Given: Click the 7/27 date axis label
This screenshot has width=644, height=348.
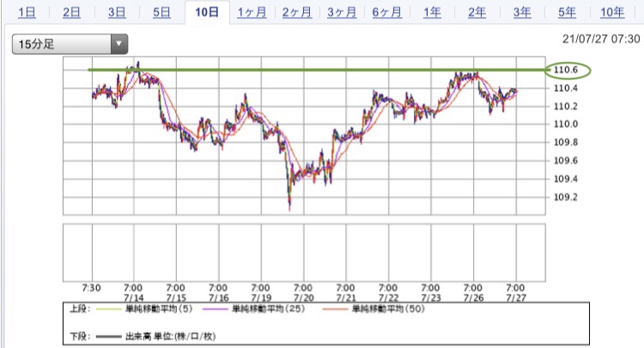Looking at the screenshot, I should click(516, 298).
